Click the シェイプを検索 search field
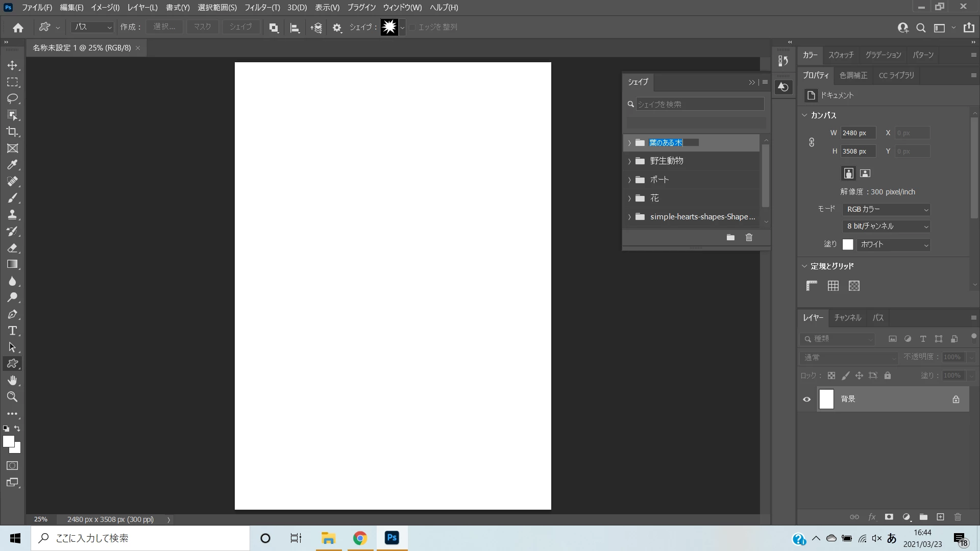The height and width of the screenshot is (551, 980). point(699,104)
